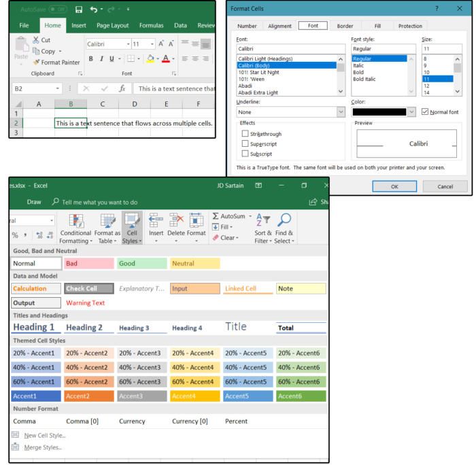Click the Insert cells icon
The image size is (476, 465).
156,220
